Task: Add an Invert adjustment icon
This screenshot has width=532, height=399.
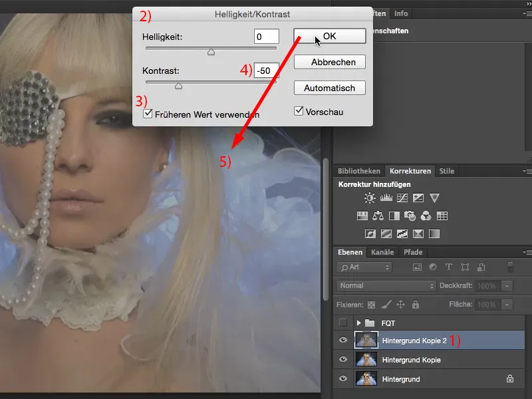Action: click(370, 234)
